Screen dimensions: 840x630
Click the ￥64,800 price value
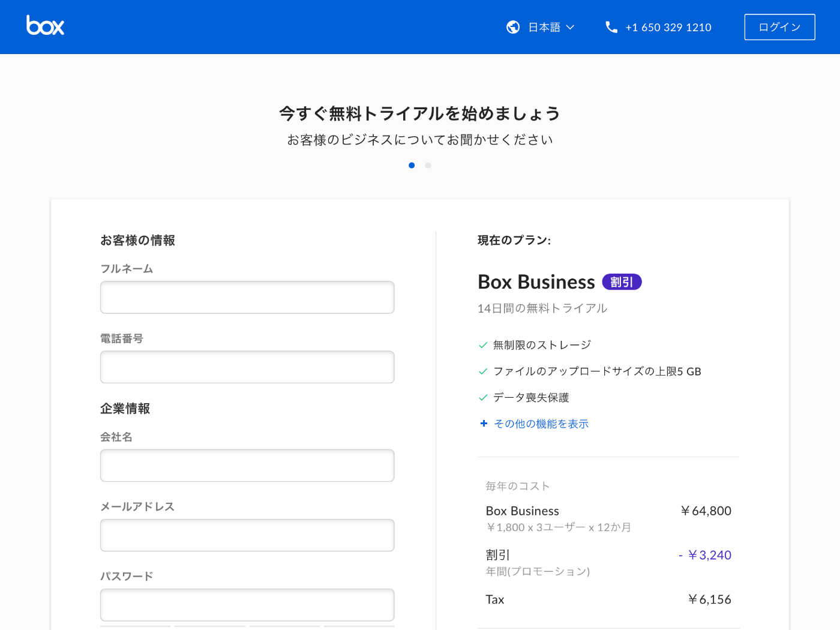click(x=706, y=511)
